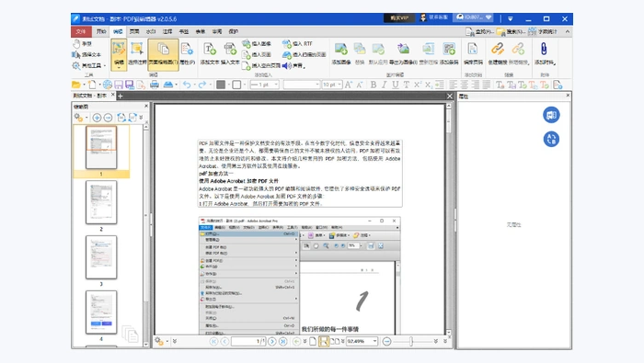Open the Properties tool with gear icon

188,54
